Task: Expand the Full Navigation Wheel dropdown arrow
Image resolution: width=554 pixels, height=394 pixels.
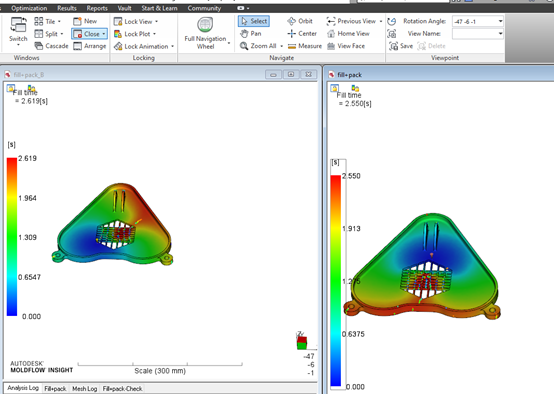Action: pos(229,43)
